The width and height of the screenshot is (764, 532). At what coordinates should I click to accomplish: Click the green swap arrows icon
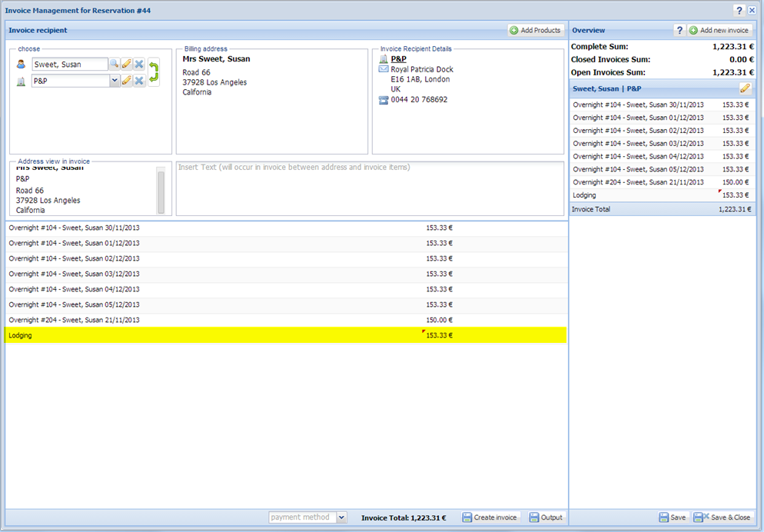pyautogui.click(x=154, y=72)
